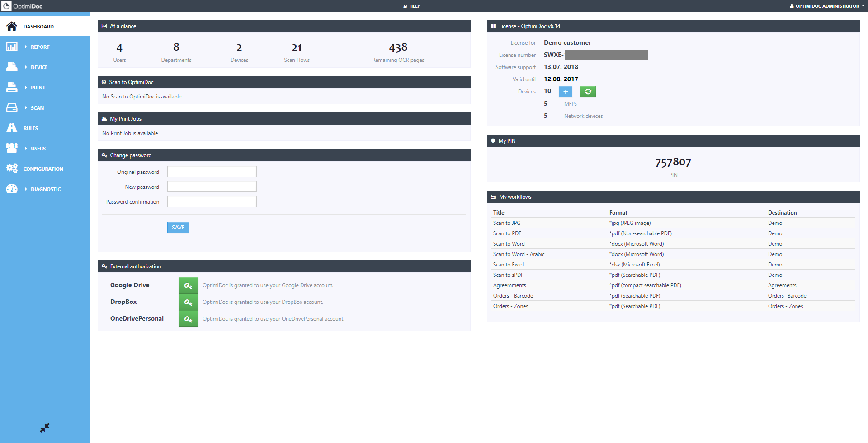868x443 pixels.
Task: Collapse the sidebar using the arrows icon
Action: point(45,428)
